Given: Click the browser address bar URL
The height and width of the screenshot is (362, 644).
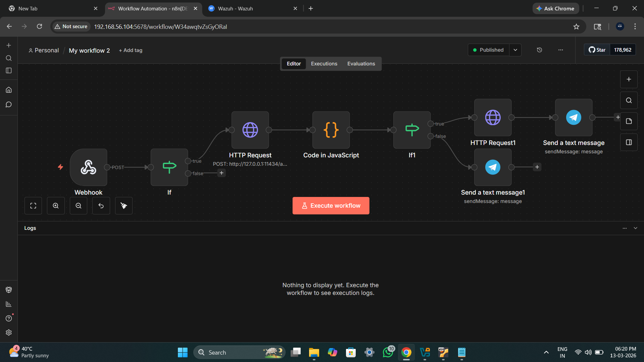Looking at the screenshot, I should coord(160,27).
